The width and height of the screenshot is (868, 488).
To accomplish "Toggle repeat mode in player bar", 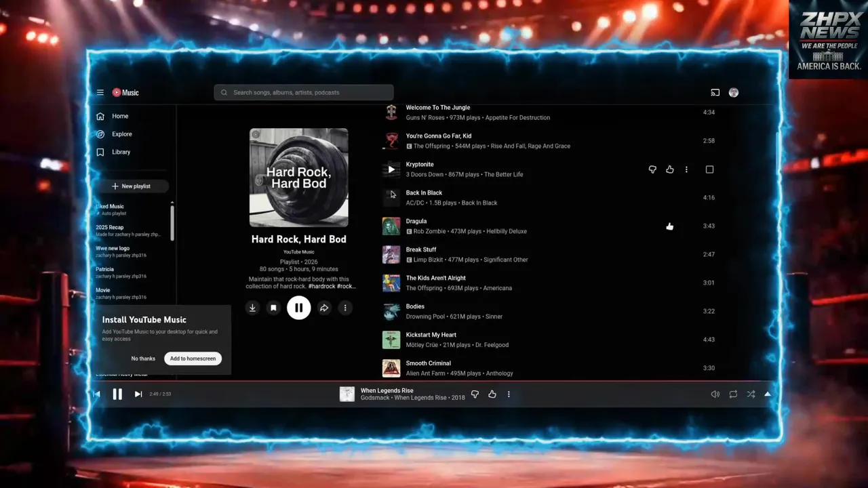I will 733,394.
